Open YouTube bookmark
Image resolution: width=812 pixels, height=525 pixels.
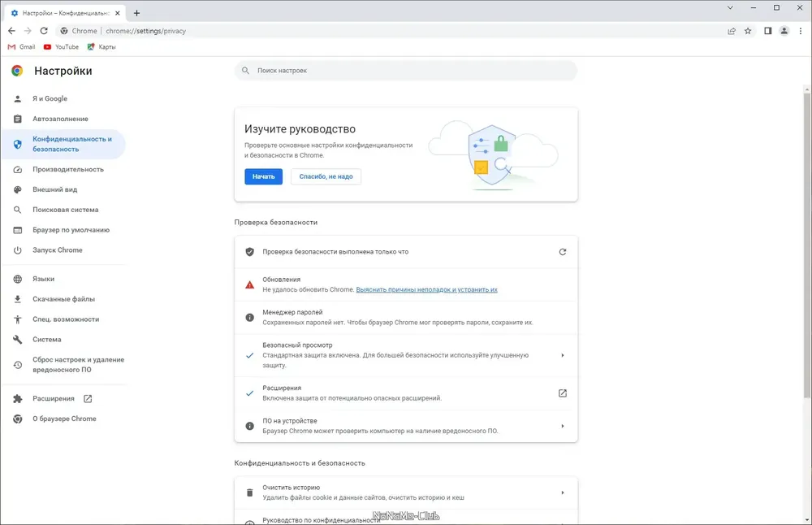pyautogui.click(x=61, y=46)
